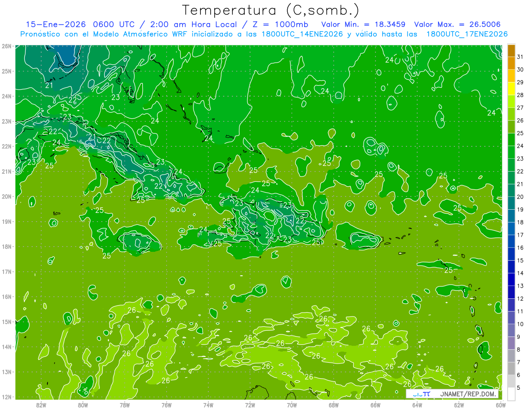
Task: Click the "22N" latitude axis label
Action: [x=7, y=146]
